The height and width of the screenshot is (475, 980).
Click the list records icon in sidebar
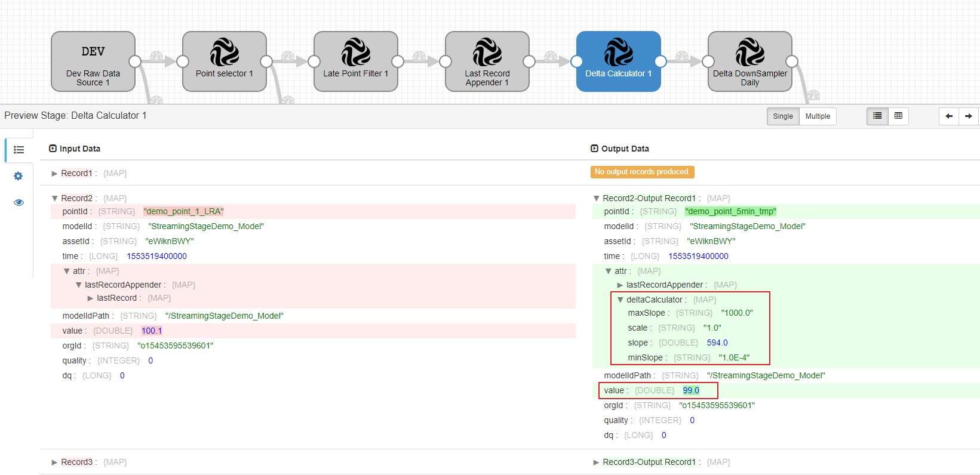pyautogui.click(x=19, y=150)
